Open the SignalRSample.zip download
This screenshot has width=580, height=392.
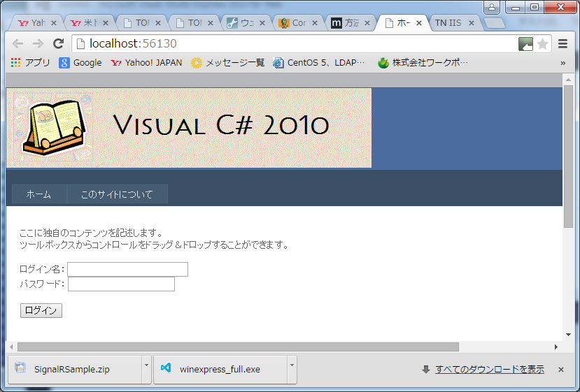[x=75, y=370]
